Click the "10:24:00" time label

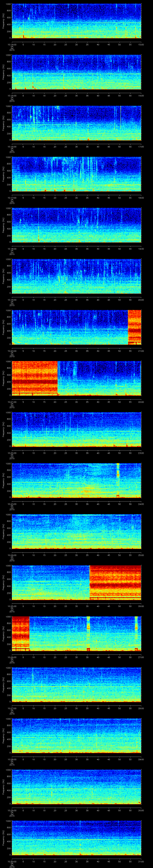12,555
